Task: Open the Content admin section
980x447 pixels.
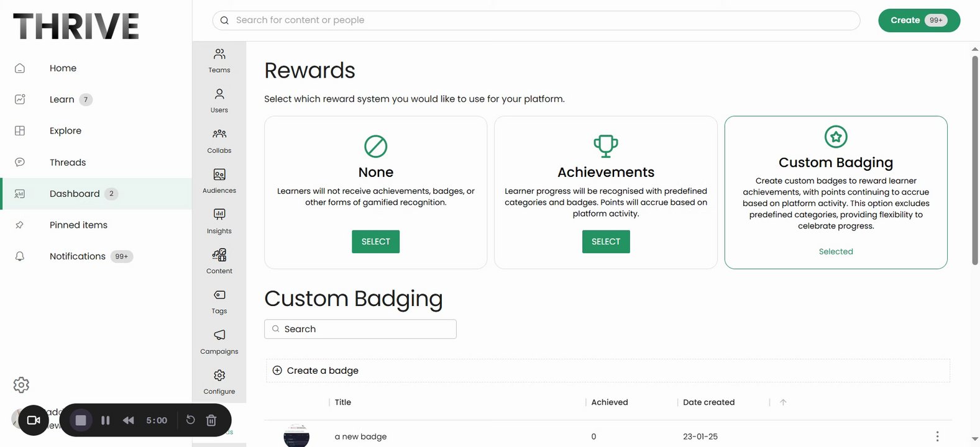Action: pos(219,261)
